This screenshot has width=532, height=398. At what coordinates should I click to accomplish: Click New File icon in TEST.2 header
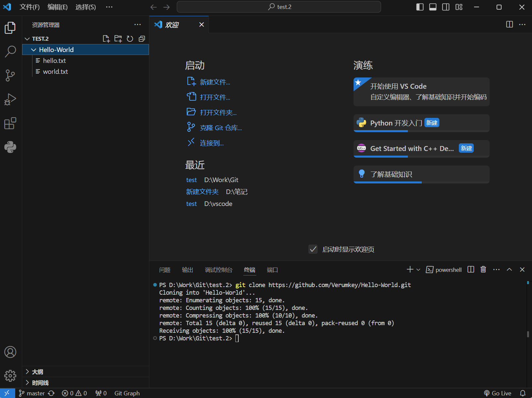coord(106,39)
